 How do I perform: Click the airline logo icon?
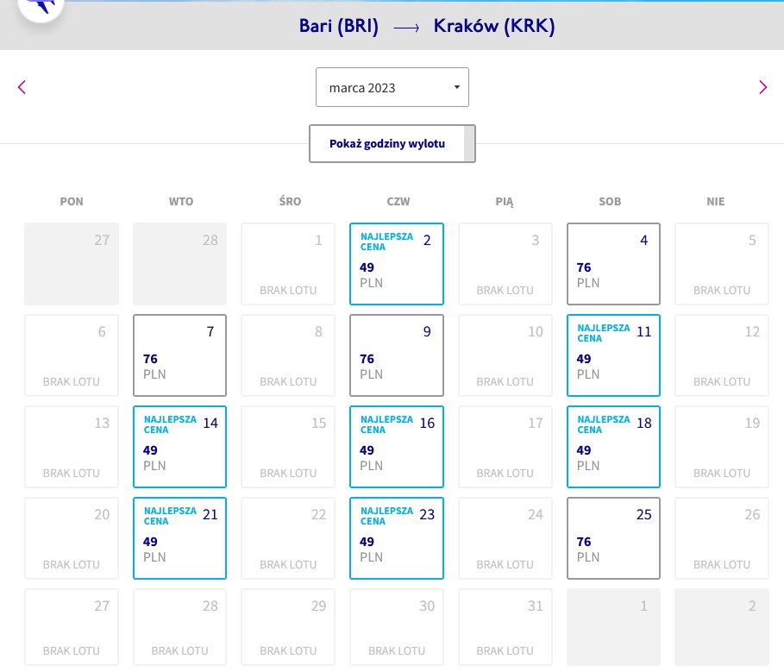coord(41,7)
